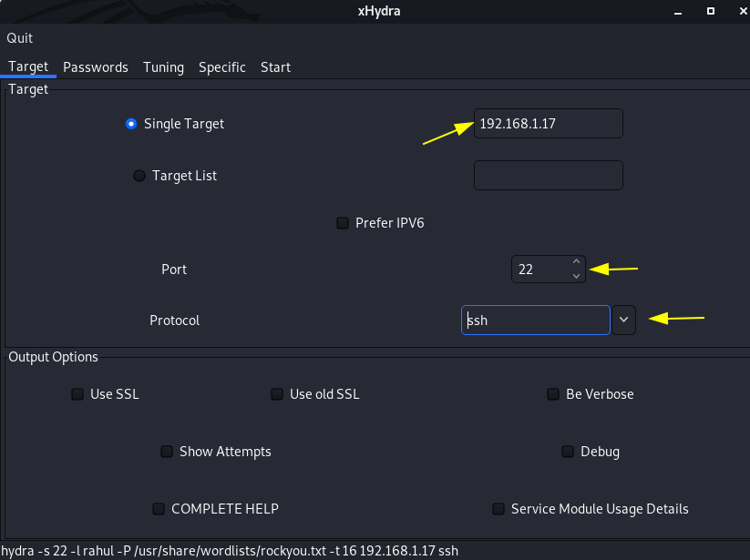Increase the port number with the up arrow
The image size is (750, 560).
576,261
